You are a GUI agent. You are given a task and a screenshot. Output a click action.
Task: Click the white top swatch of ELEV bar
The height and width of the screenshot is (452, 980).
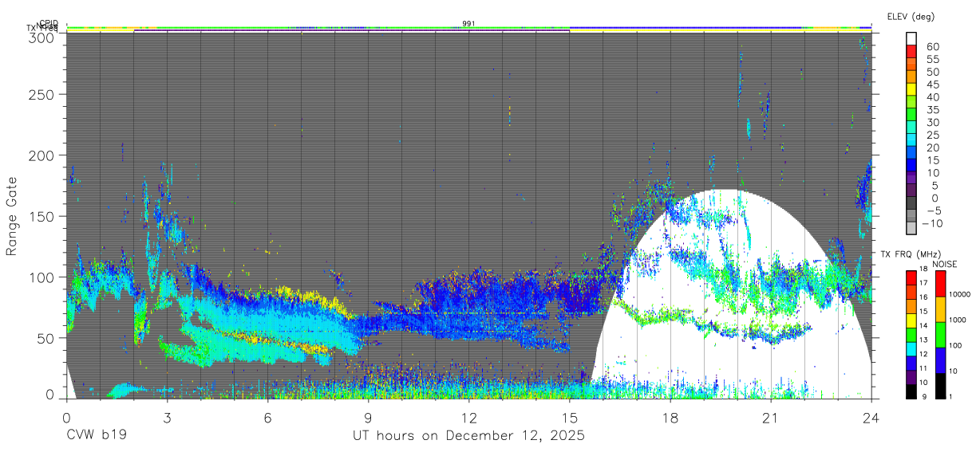click(x=912, y=39)
